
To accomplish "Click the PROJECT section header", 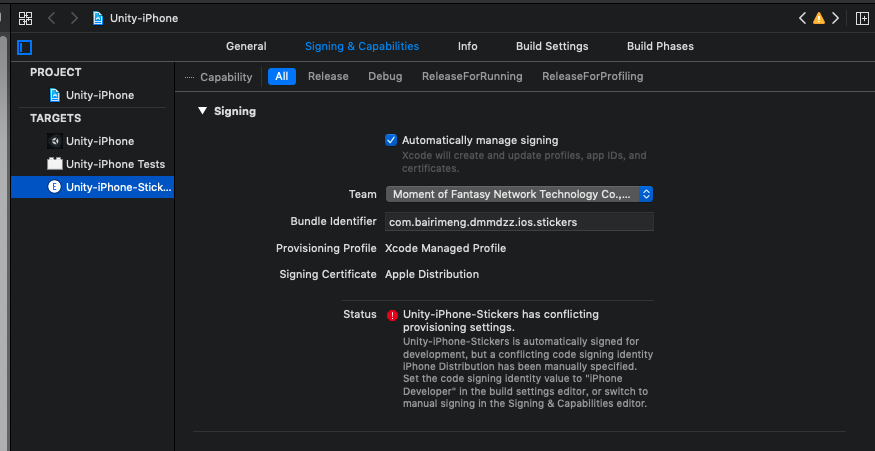I will pyautogui.click(x=56, y=72).
